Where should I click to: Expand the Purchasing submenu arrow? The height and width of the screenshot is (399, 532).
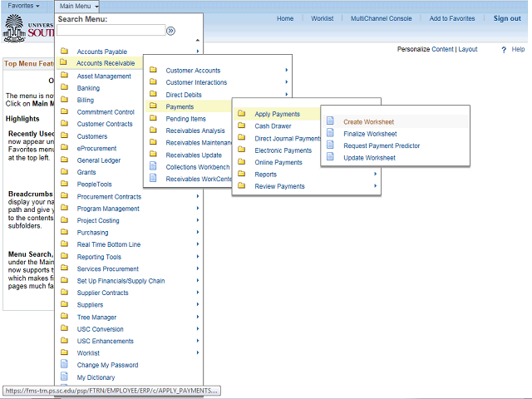pos(198,233)
